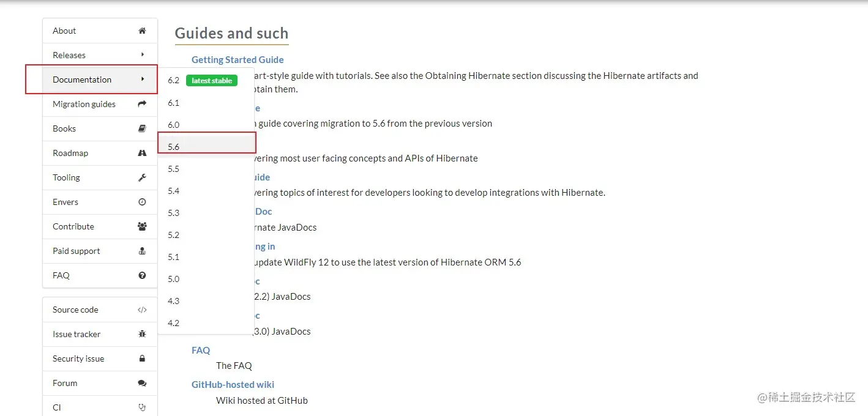Open the FAQ sidebar item

(x=100, y=275)
